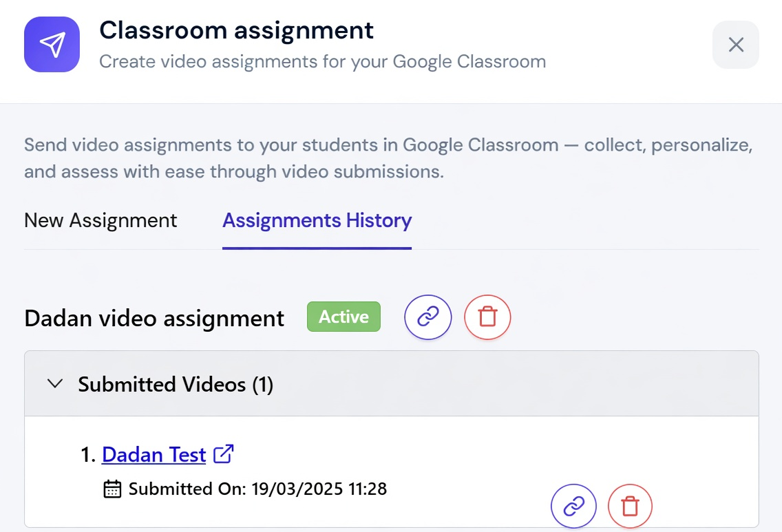Click list number 1 before Dadan Test
The width and height of the screenshot is (782, 532).
88,455
